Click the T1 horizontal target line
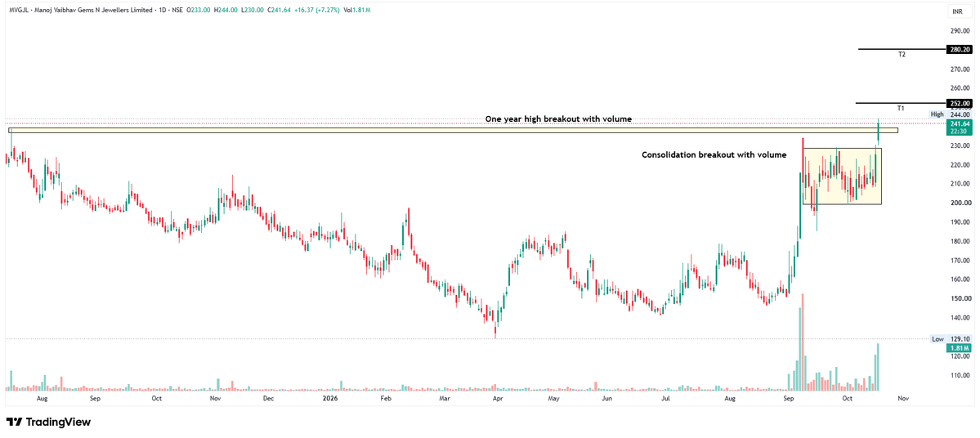 coord(902,103)
